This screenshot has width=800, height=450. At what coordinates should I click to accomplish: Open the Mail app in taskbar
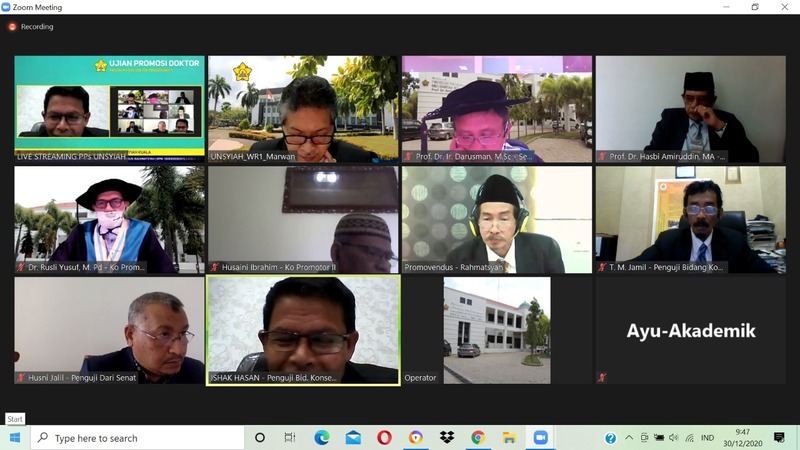(x=353, y=438)
